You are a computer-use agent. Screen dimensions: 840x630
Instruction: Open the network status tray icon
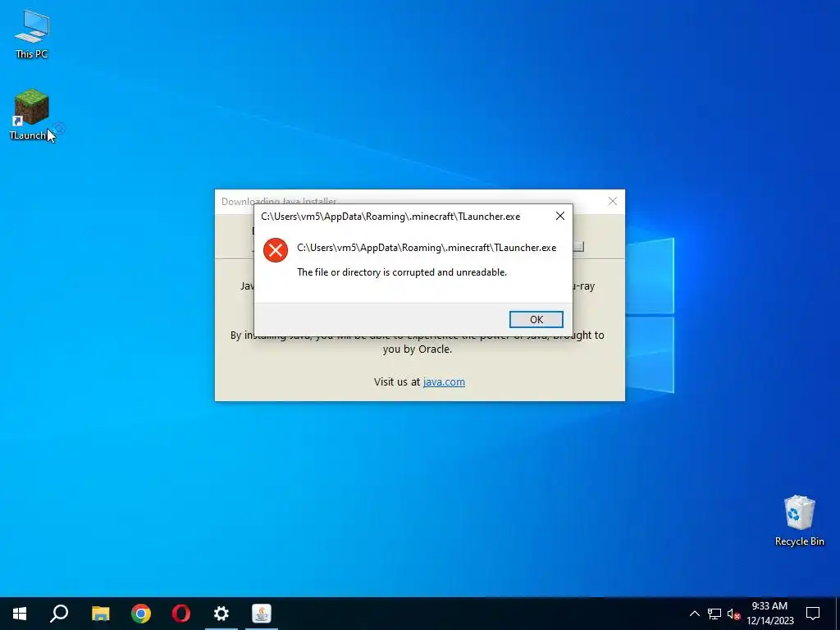coord(714,614)
